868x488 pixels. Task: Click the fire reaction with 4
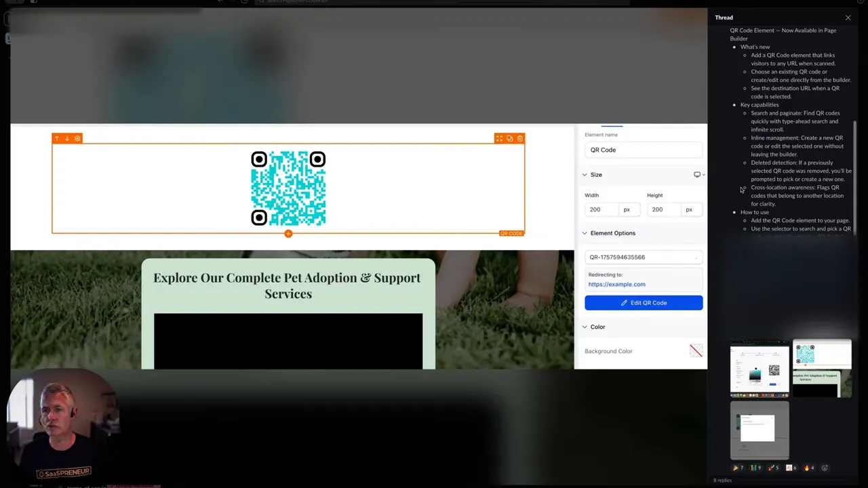[809, 468]
